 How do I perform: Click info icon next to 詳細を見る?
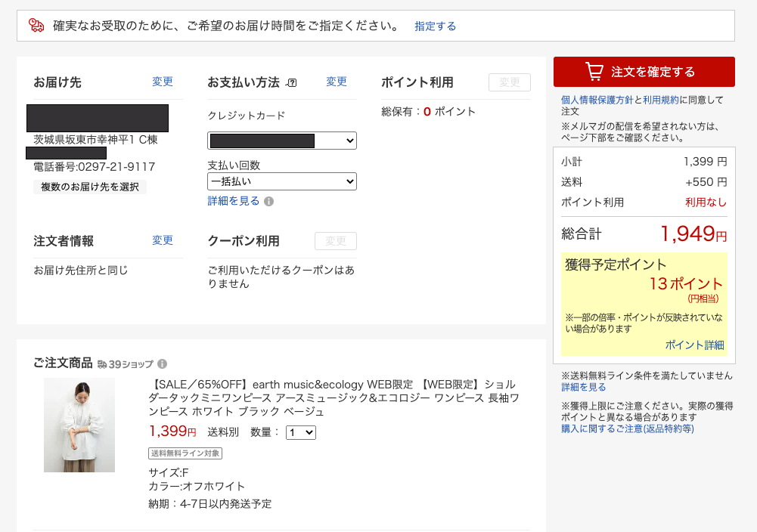point(269,202)
